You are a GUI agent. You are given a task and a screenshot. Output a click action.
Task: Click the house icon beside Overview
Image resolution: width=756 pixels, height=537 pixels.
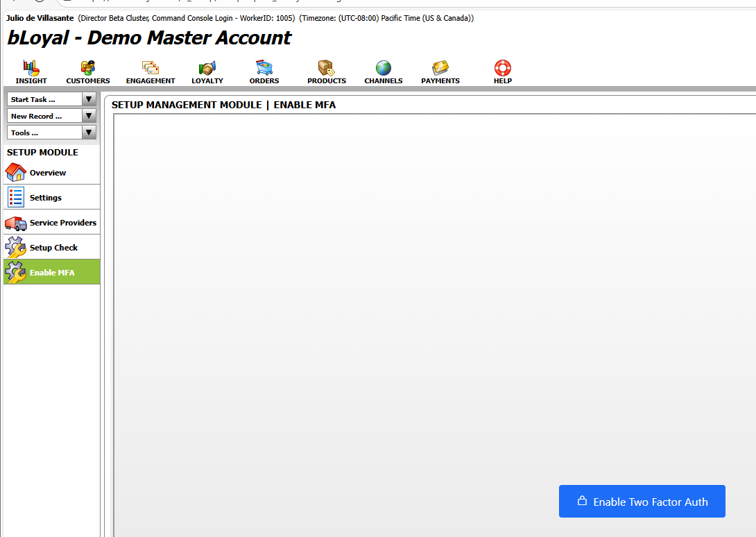click(15, 172)
